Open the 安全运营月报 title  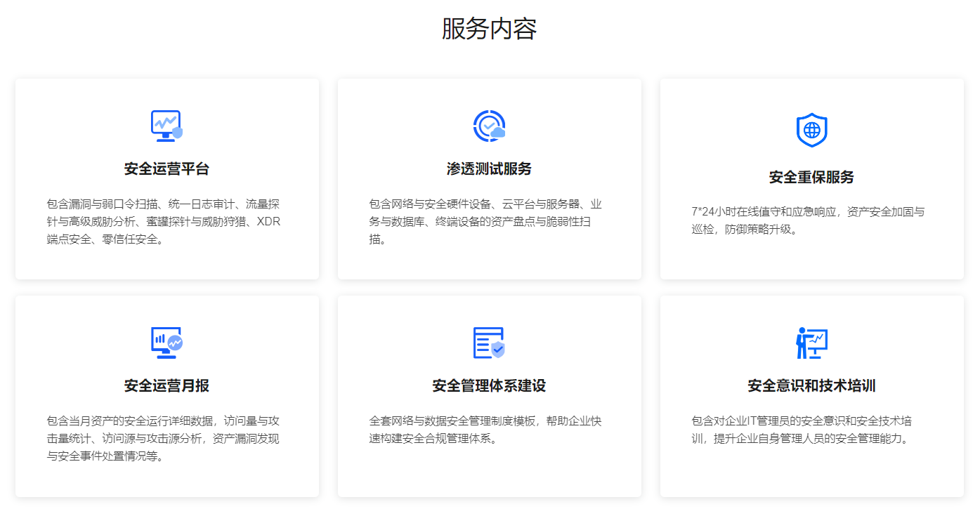[166, 386]
